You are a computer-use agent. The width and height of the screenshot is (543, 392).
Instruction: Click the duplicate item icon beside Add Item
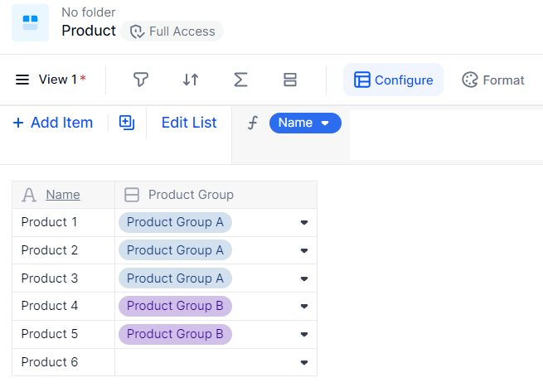[127, 123]
